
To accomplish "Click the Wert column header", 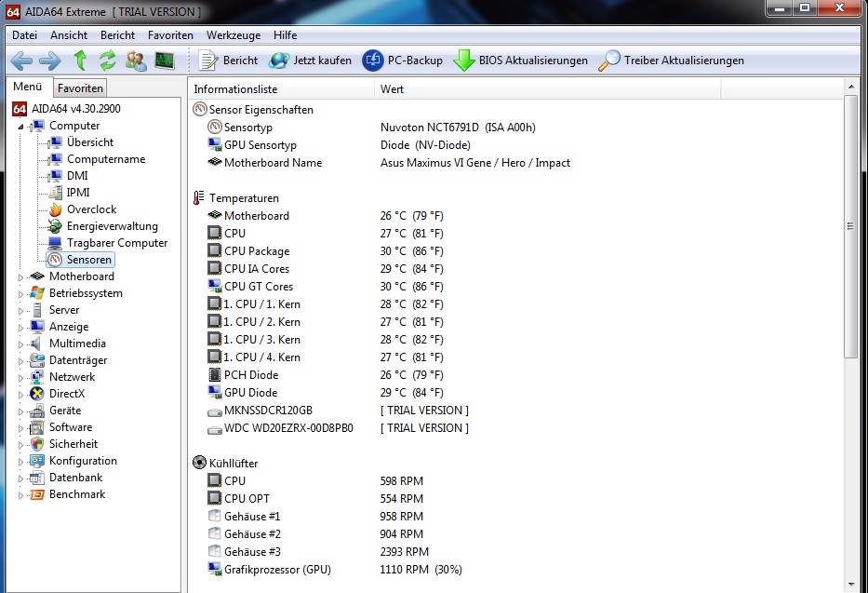I will (548, 88).
